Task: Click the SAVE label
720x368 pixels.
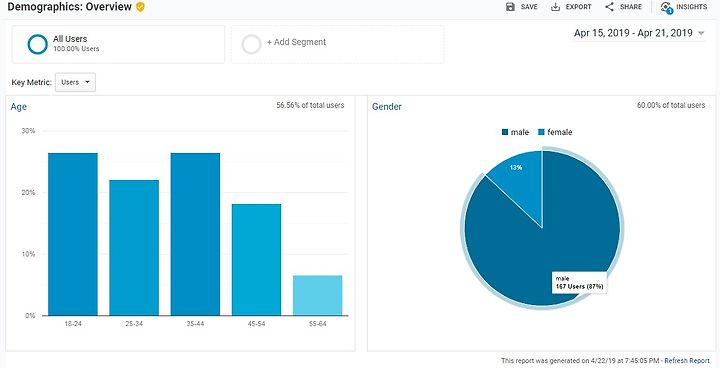Action: [529, 7]
